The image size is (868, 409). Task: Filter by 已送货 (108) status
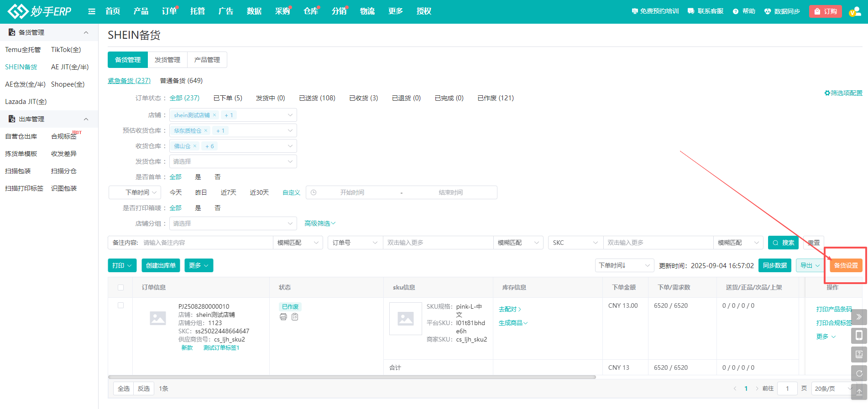317,98
